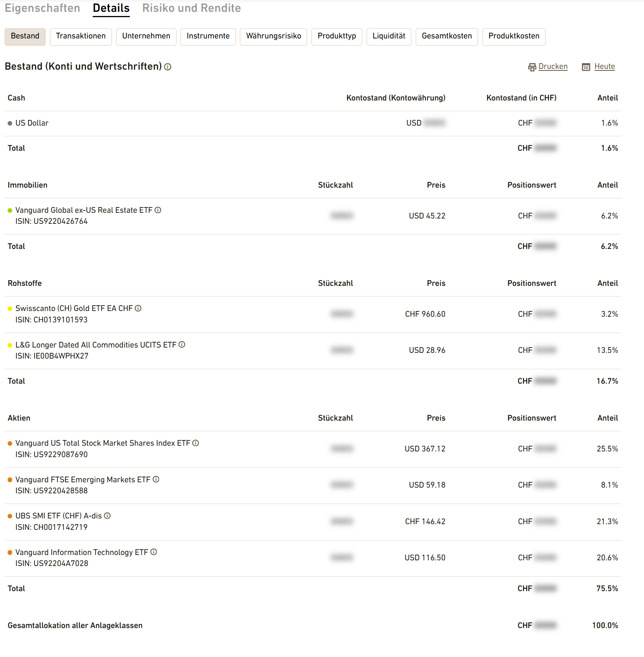Switch to the Eigenschaften tab
The width and height of the screenshot is (644, 657).
[x=42, y=8]
